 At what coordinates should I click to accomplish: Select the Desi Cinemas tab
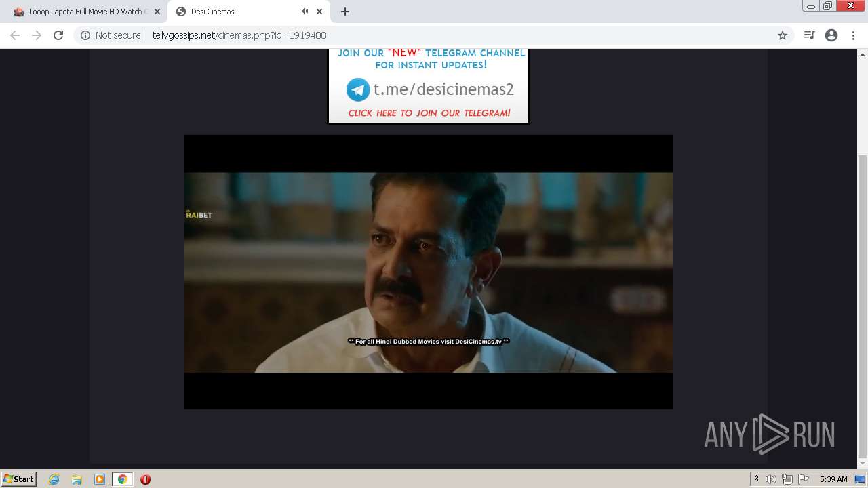248,12
